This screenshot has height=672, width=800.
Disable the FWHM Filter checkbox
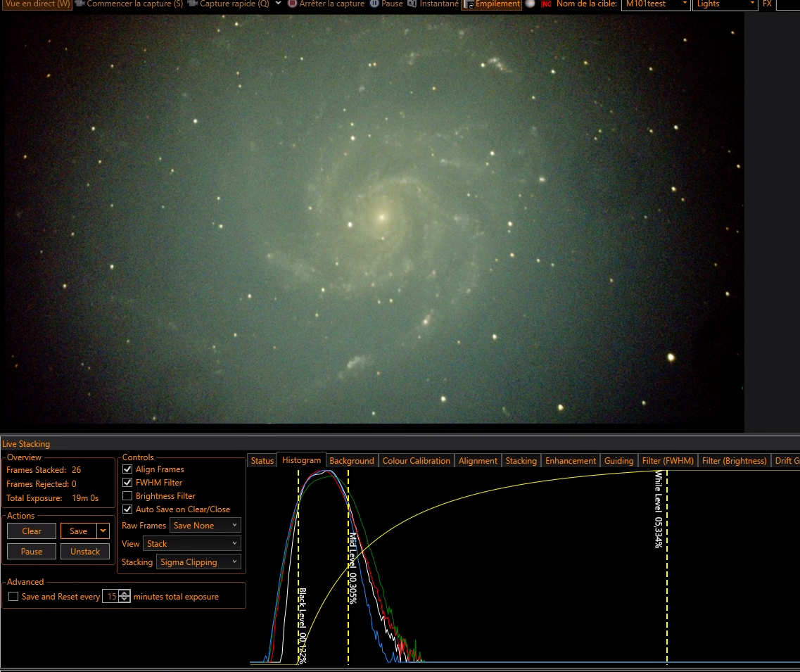(x=127, y=482)
